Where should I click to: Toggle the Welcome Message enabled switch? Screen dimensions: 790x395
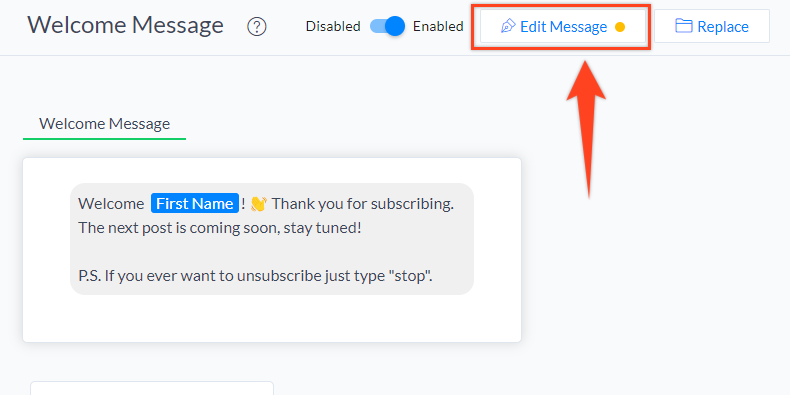(x=387, y=26)
